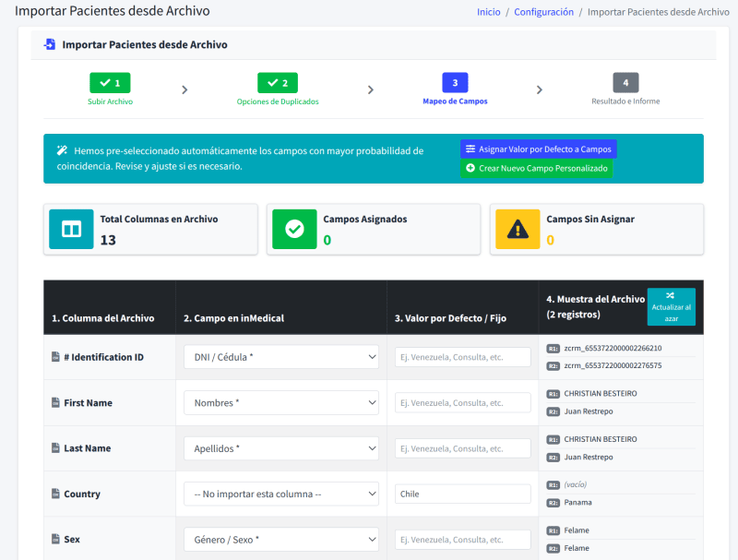This screenshot has height=560, width=738.
Task: Click chevron arrow after Mapeo de Campos
Action: pos(540,89)
